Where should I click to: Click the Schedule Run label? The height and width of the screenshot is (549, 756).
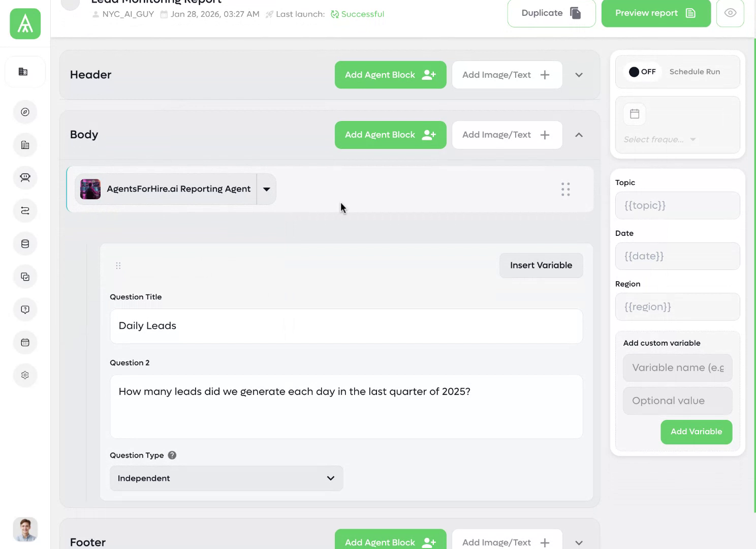[x=695, y=72]
